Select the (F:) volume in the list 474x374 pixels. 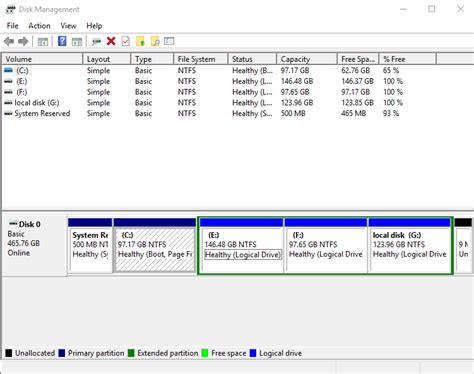click(22, 92)
